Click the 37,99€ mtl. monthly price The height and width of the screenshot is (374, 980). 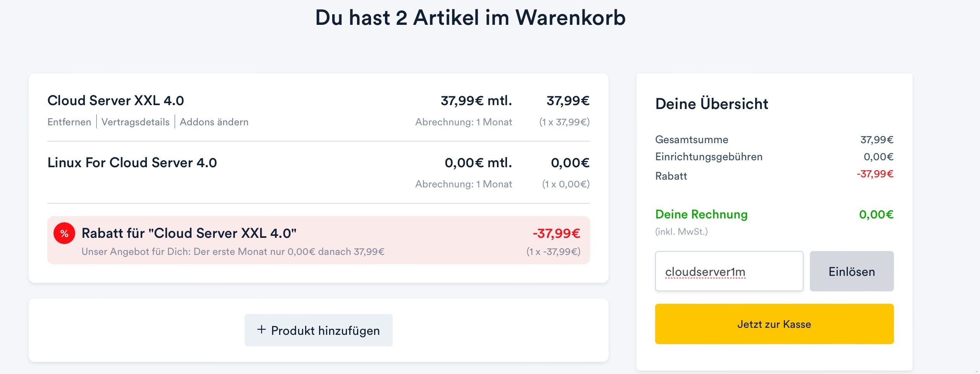coord(476,101)
